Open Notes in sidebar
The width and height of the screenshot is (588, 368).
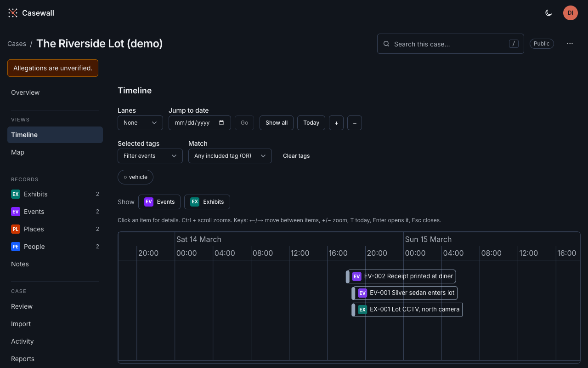click(55, 264)
